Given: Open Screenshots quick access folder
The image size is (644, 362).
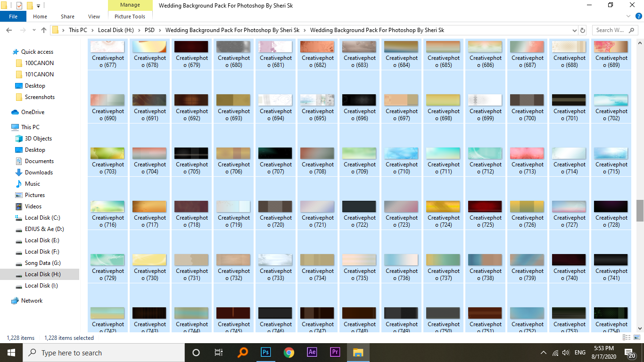Looking at the screenshot, I should click(x=40, y=97).
